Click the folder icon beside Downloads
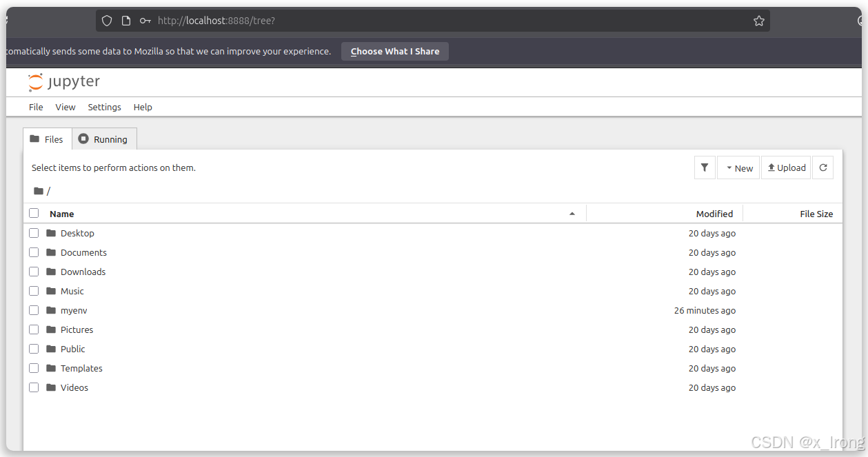The image size is (868, 457). pos(51,272)
